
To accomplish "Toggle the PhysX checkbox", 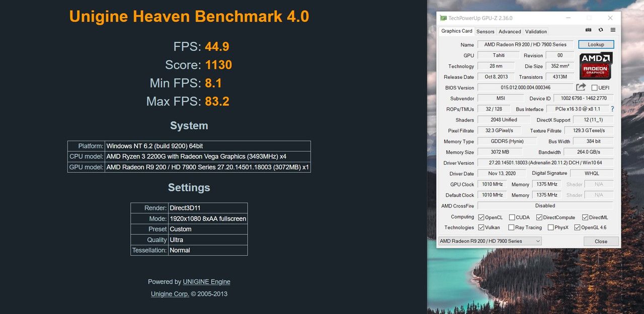I will pos(550,228).
